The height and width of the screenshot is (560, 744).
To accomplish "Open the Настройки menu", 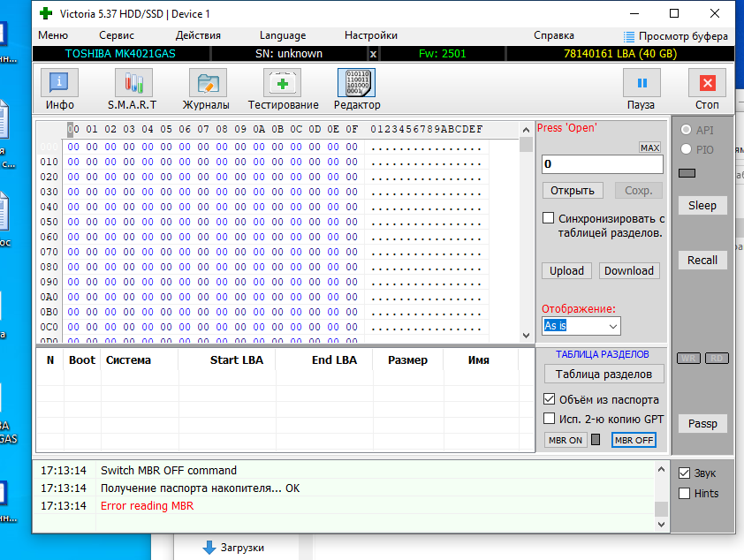I will [371, 35].
